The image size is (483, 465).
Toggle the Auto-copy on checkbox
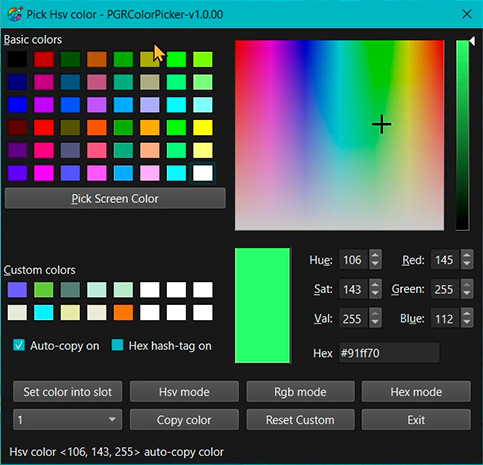point(19,345)
